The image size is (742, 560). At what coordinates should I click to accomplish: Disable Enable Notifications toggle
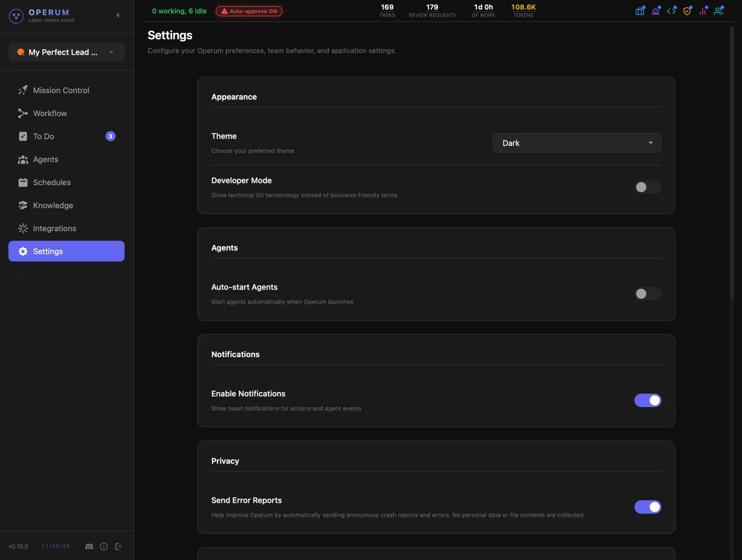click(648, 400)
